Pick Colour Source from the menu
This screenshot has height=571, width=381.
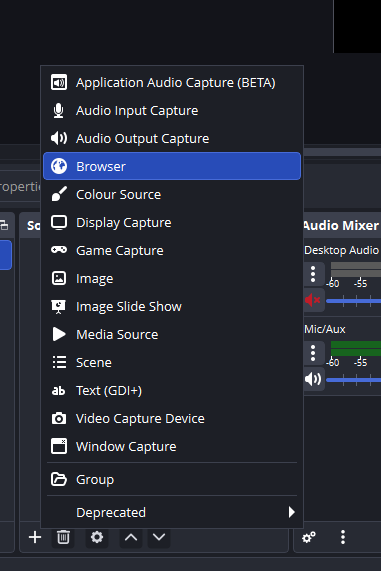[x=172, y=194]
